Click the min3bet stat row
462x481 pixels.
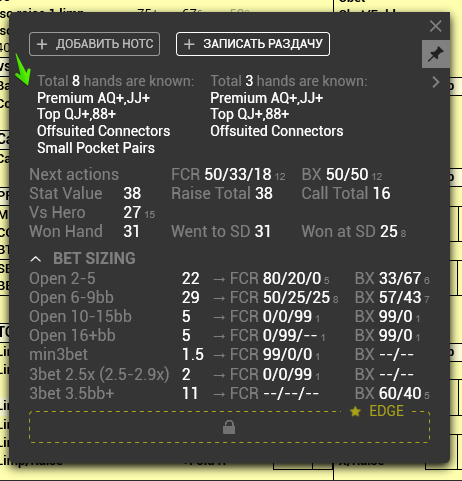229,355
